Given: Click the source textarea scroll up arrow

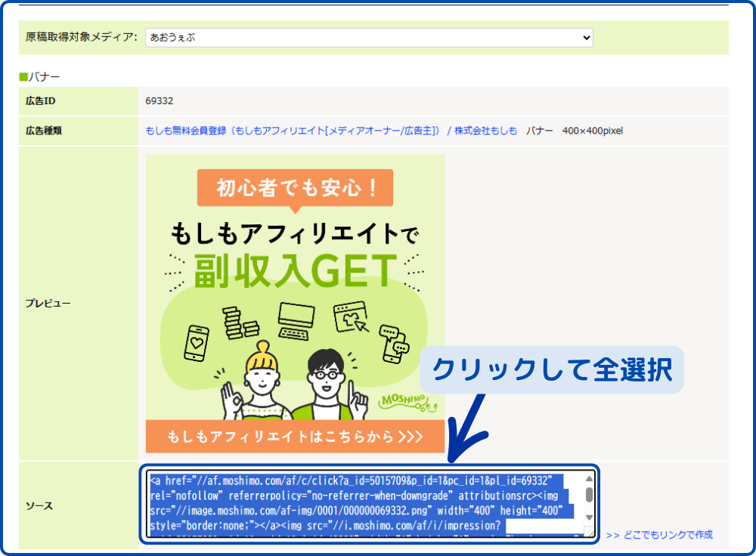Looking at the screenshot, I should [589, 480].
